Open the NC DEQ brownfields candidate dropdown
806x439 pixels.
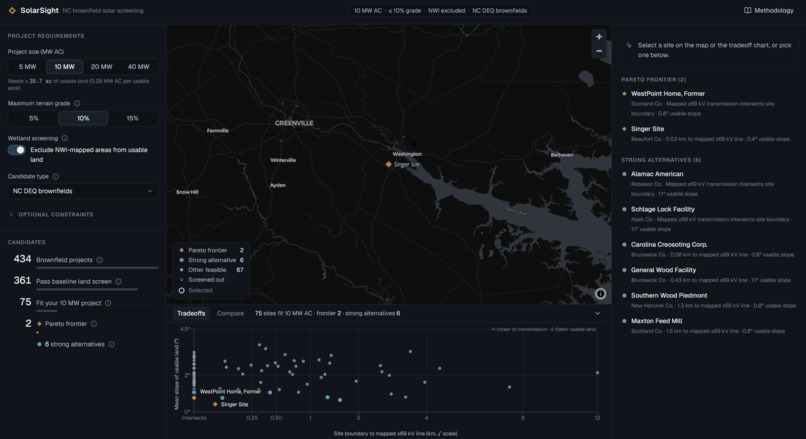tap(83, 191)
